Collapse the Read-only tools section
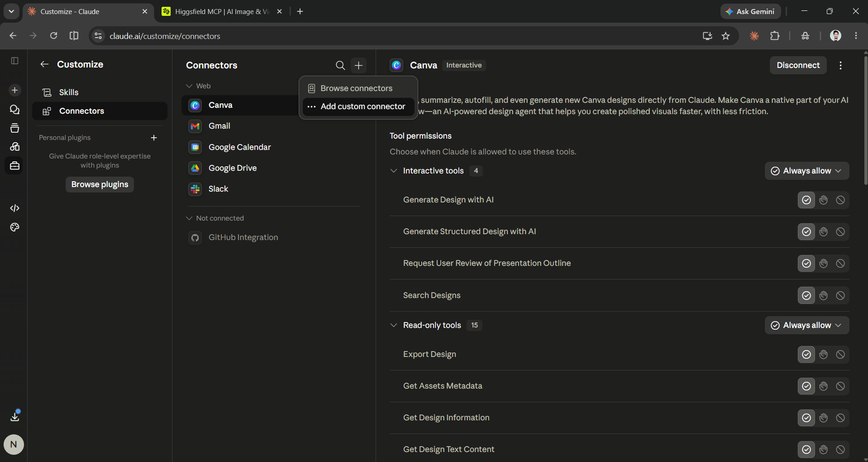This screenshot has height=462, width=868. pos(394,325)
